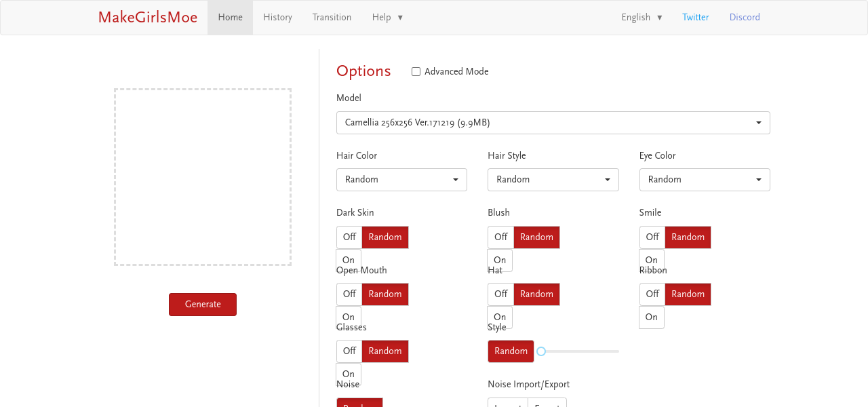Expand the Help dropdown menu

coord(387,18)
